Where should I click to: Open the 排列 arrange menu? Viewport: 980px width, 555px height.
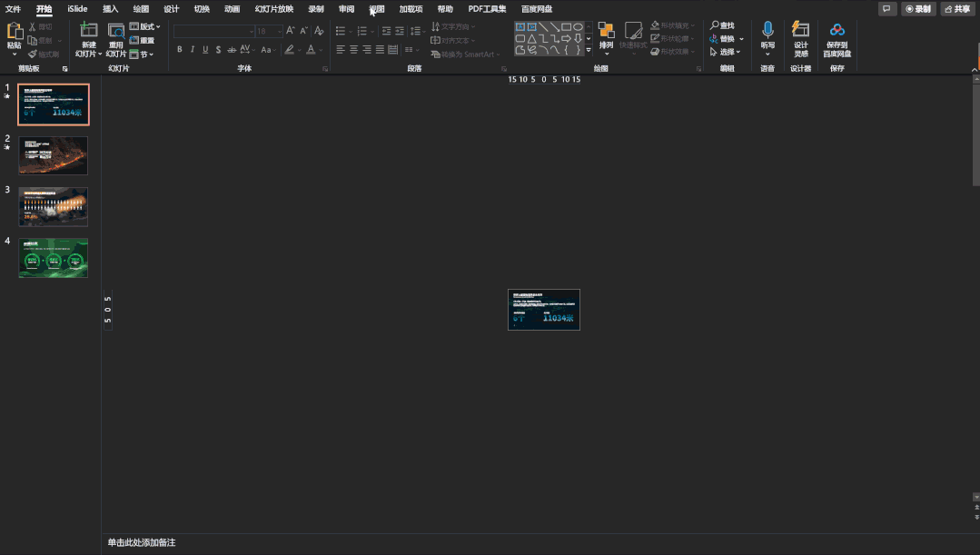pyautogui.click(x=606, y=38)
